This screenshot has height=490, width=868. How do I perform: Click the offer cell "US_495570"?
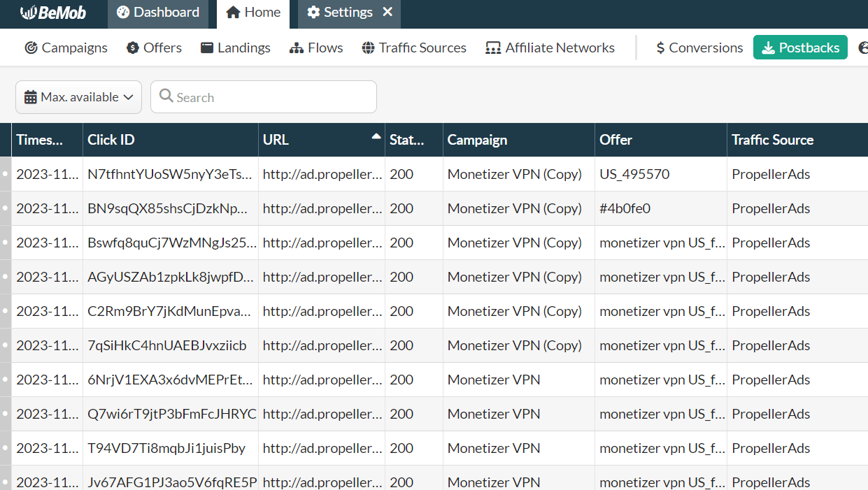pyautogui.click(x=661, y=174)
